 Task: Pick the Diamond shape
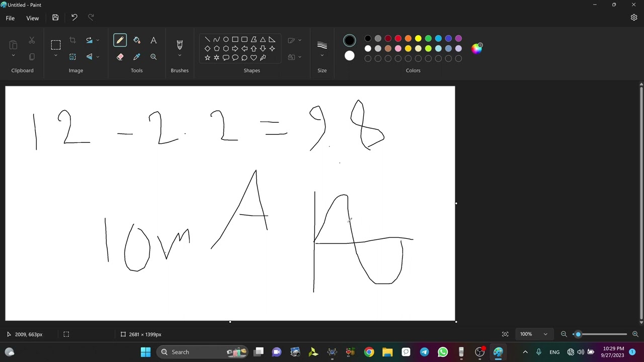point(207,49)
